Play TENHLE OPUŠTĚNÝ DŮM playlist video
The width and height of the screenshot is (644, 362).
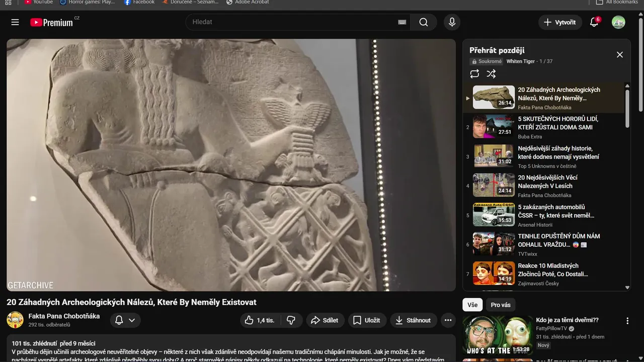pos(543,244)
